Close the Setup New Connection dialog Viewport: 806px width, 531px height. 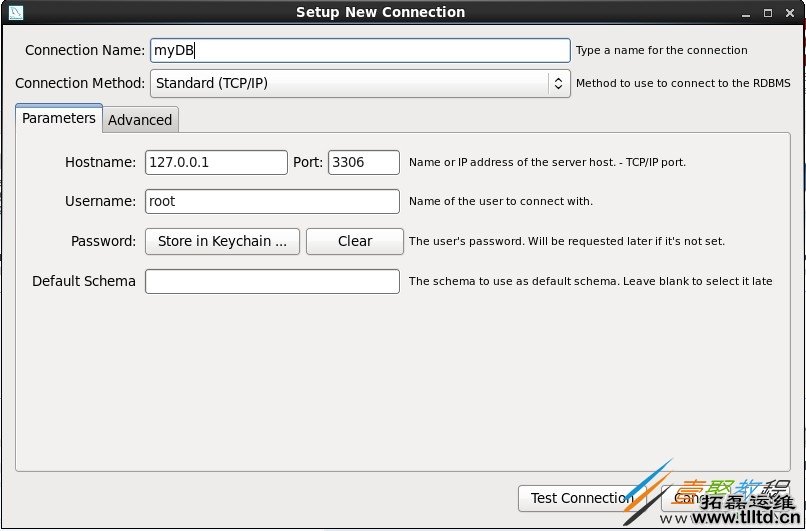pyautogui.click(x=790, y=13)
